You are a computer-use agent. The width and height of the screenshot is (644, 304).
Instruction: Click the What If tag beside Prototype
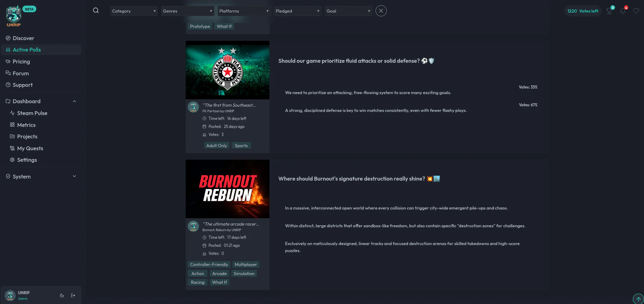coord(224,26)
